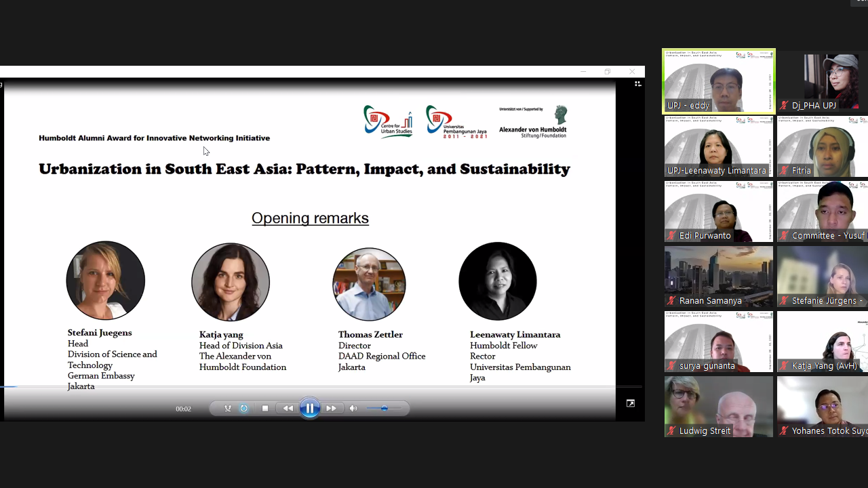868x488 pixels.
Task: Click "DAAD Regional Office" text
Action: pos(382,357)
